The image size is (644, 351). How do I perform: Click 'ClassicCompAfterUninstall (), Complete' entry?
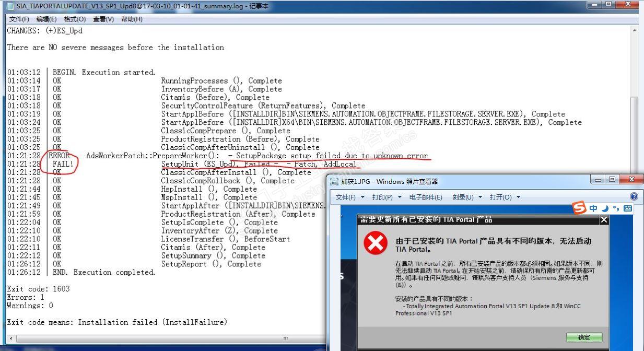coord(240,148)
